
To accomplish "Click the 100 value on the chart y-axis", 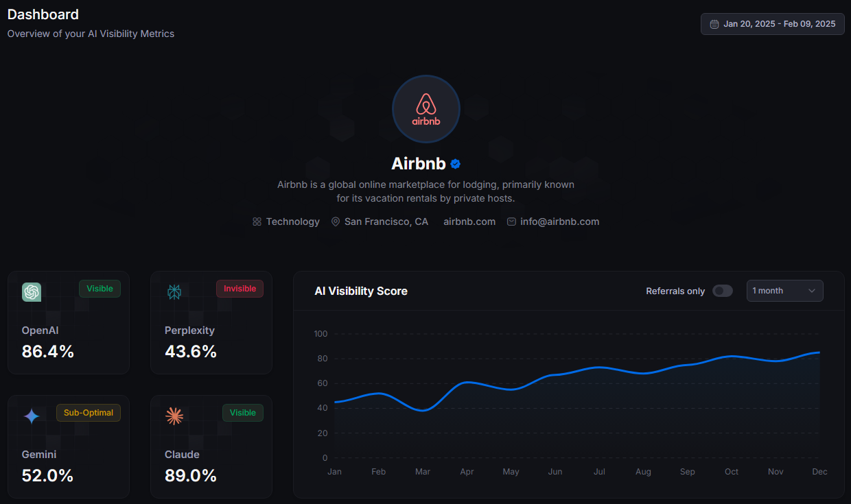I will [x=320, y=334].
